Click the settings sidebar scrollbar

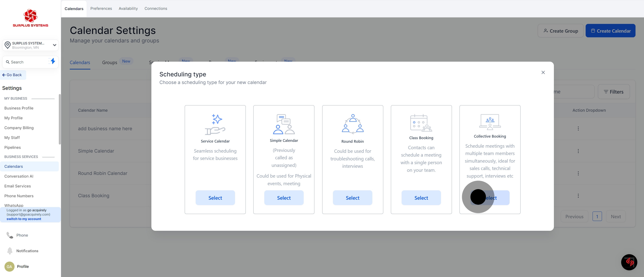[59, 119]
